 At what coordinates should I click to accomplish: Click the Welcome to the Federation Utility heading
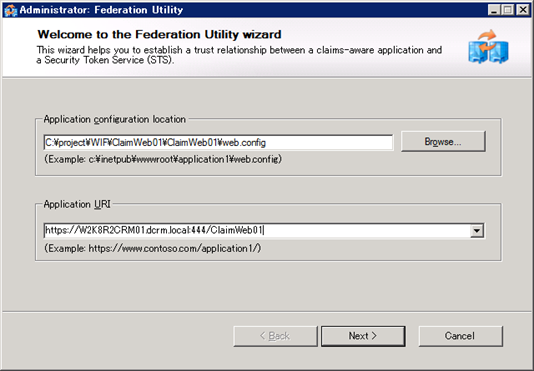pos(159,34)
